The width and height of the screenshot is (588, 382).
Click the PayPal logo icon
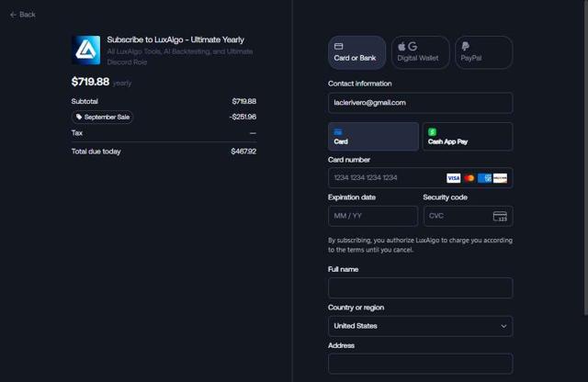pos(466,46)
